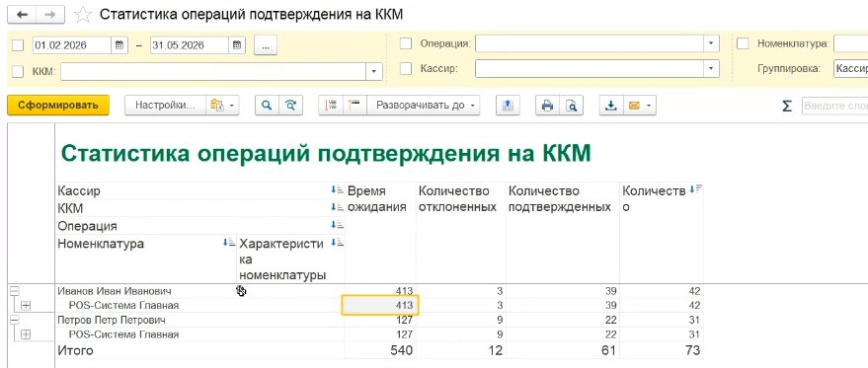The width and height of the screenshot is (868, 368).
Task: Open the ККМ dropdown list
Action: pos(374,71)
